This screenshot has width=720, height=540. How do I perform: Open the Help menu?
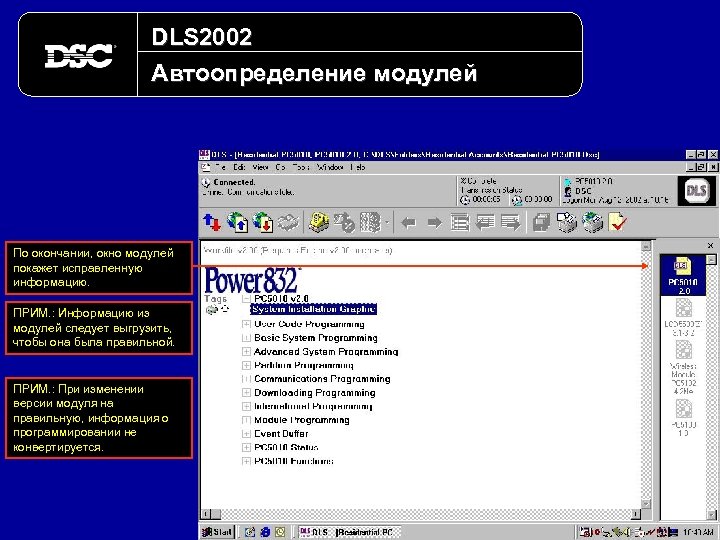[357, 167]
